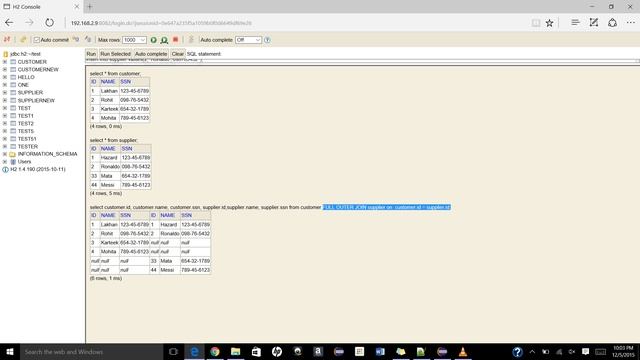Click the browser address bar

[298, 23]
